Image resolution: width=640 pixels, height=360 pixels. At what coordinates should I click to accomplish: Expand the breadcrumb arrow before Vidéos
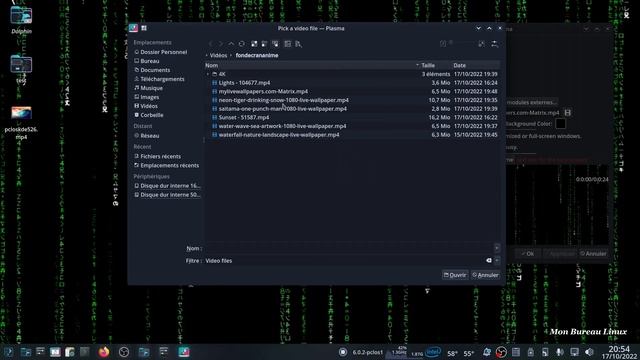click(207, 55)
